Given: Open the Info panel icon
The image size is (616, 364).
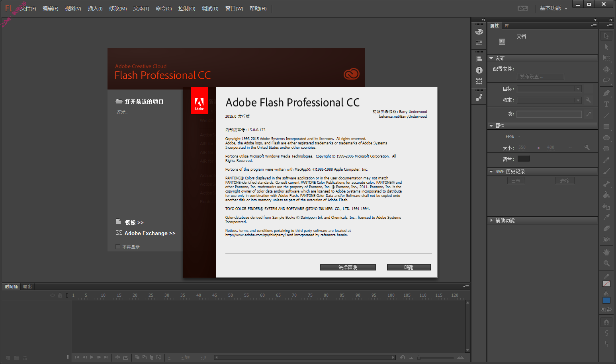Looking at the screenshot, I should tap(479, 70).
